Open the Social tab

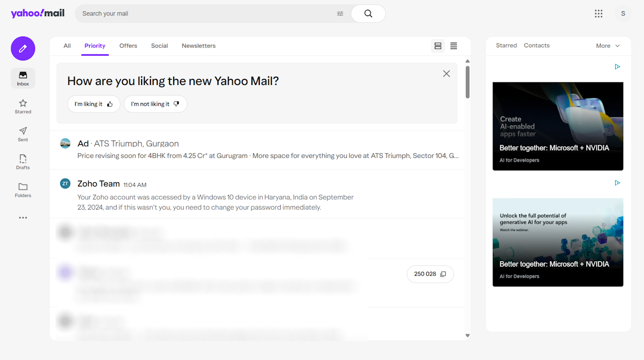pyautogui.click(x=159, y=46)
